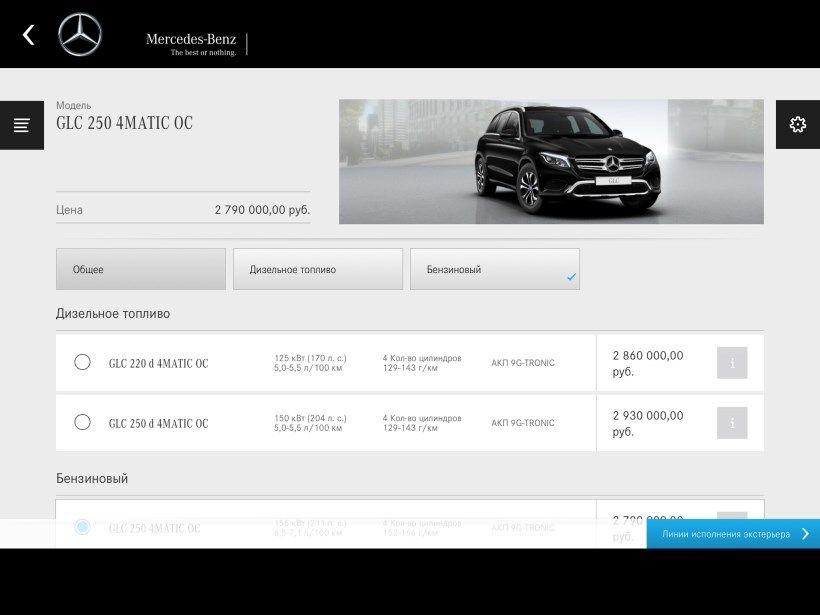Click the GLC 250 4MATIC OC model title
This screenshot has height=615, width=820.
coord(124,124)
